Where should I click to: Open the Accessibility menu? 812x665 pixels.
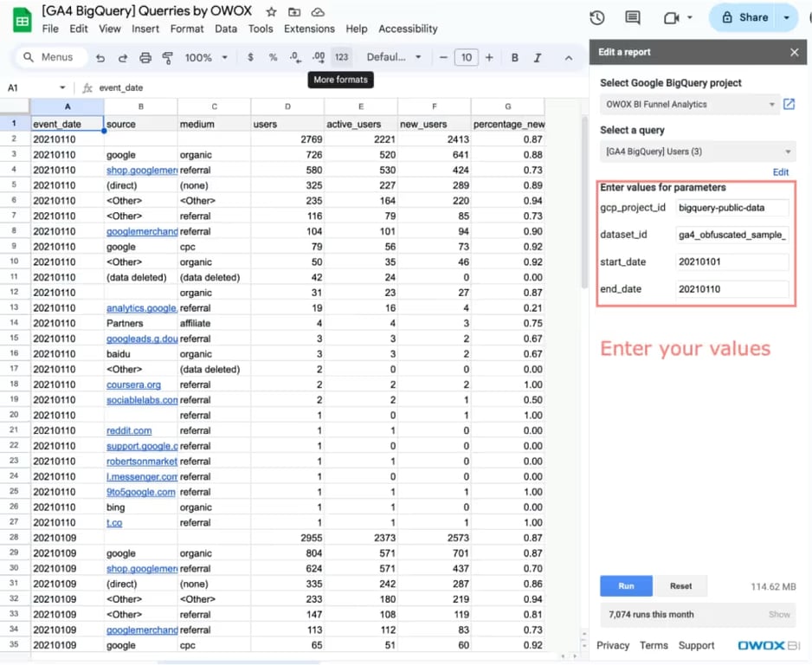(408, 29)
